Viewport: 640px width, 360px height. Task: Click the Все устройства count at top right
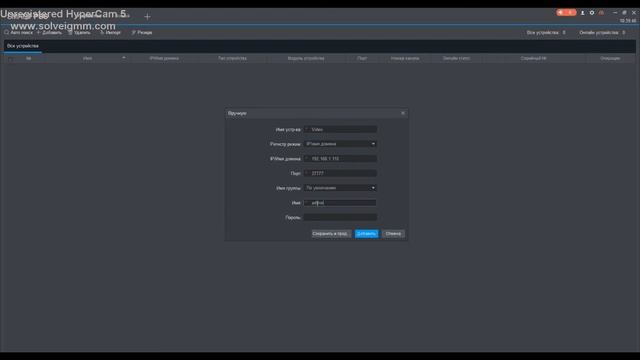click(x=546, y=32)
